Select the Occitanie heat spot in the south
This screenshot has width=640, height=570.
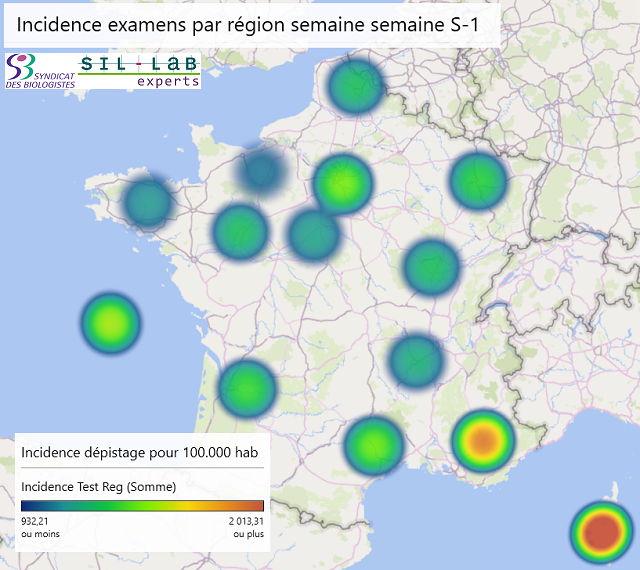coord(373,443)
